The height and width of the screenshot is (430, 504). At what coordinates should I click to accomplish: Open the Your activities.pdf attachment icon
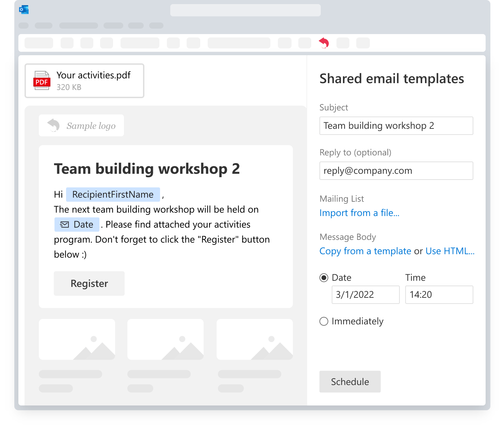click(x=42, y=80)
